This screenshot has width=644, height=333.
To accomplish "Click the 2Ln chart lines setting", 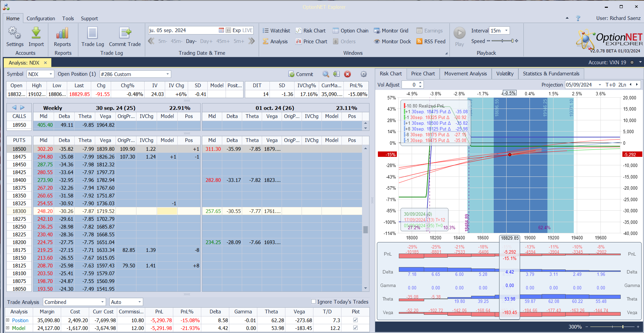I will click(x=622, y=85).
